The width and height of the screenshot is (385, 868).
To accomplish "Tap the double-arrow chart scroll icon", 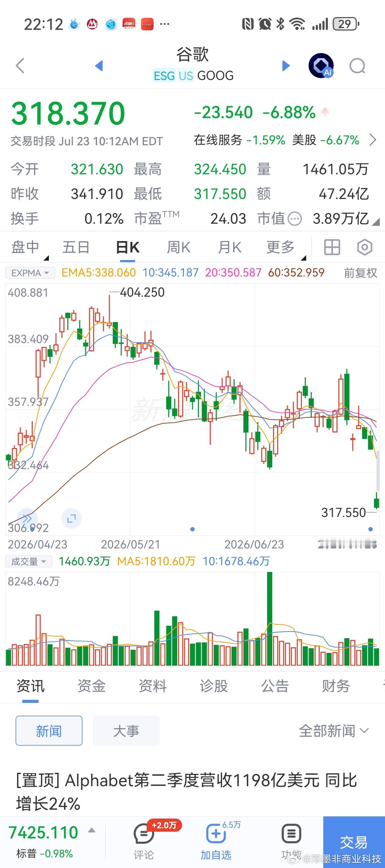I will (x=27, y=518).
